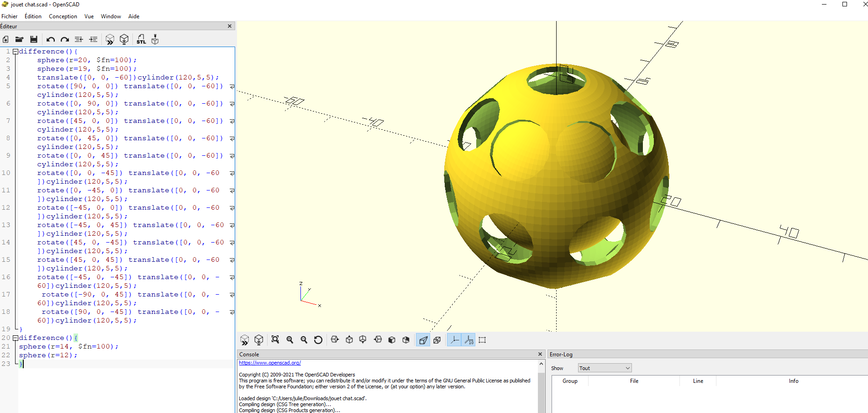The height and width of the screenshot is (413, 868).
Task: Open a file using the folder icon
Action: [x=20, y=39]
